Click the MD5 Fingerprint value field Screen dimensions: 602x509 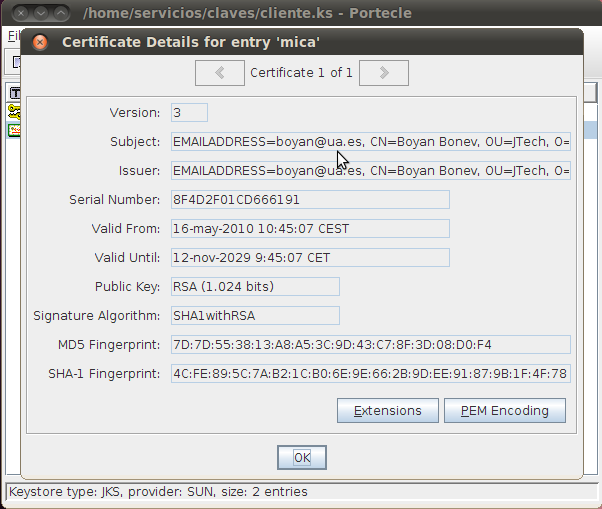pos(371,345)
